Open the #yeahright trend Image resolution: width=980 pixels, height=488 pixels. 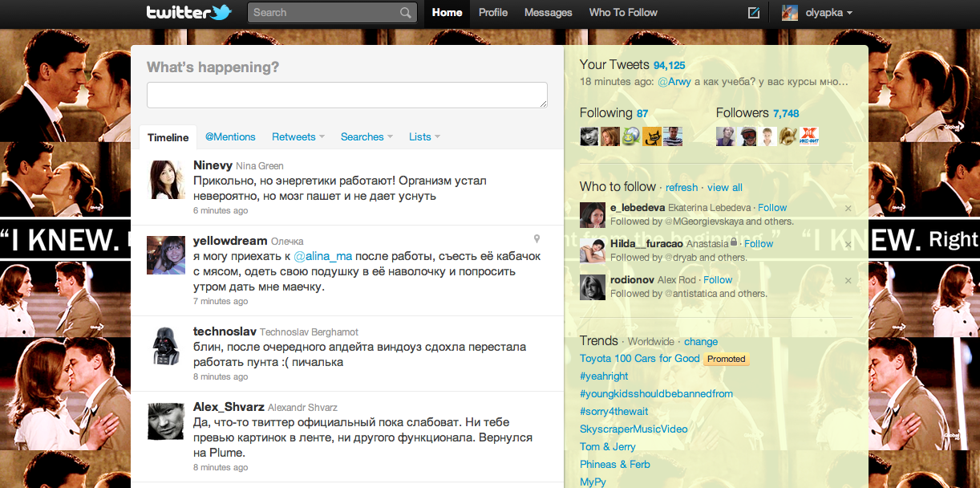click(604, 376)
